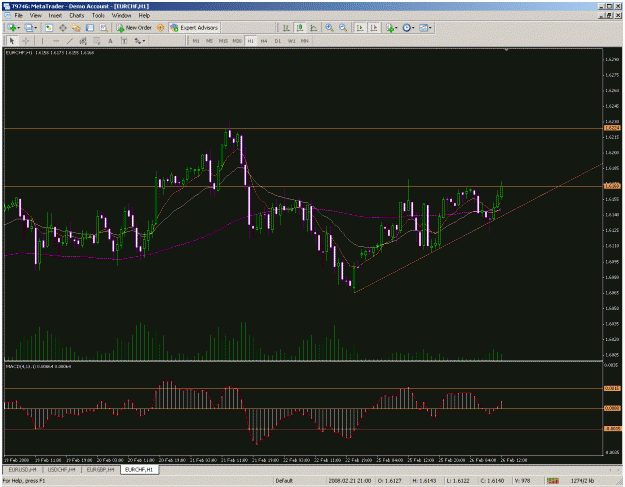
Task: Open the Indicators list icon
Action: pyautogui.click(x=389, y=28)
